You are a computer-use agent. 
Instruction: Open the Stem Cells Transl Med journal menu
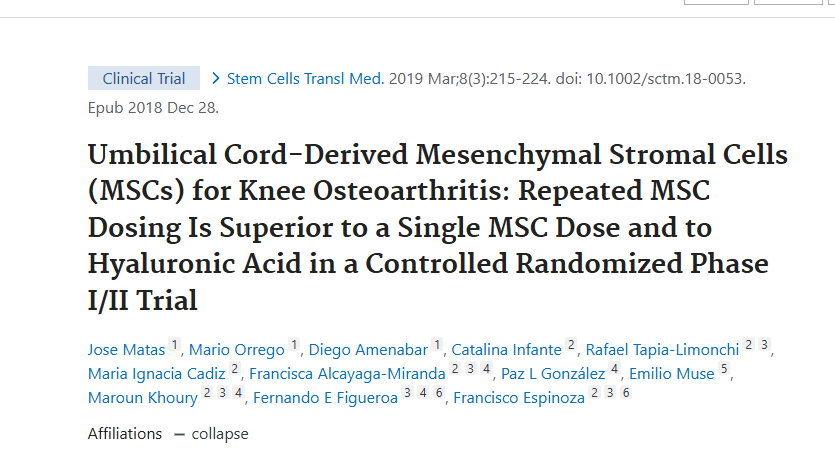pos(305,79)
